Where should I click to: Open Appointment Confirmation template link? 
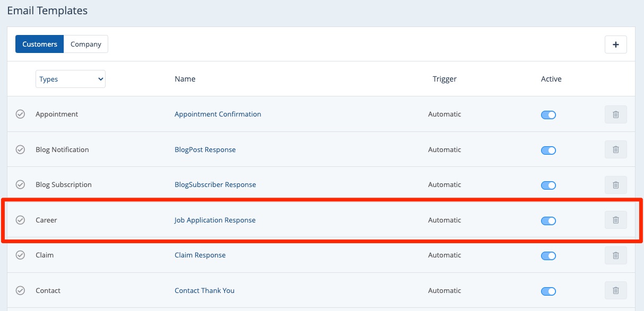click(217, 114)
